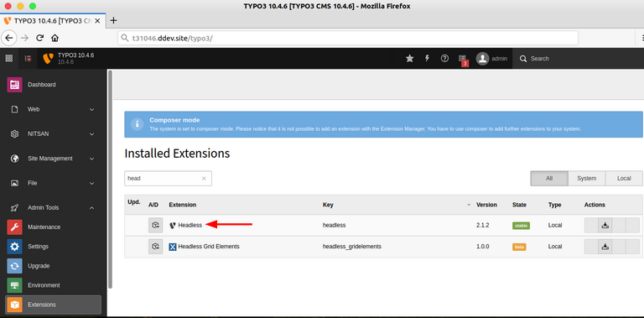Screen dimensions: 644x318
Task: Open system information icon with badge 3
Action: tap(463, 60)
